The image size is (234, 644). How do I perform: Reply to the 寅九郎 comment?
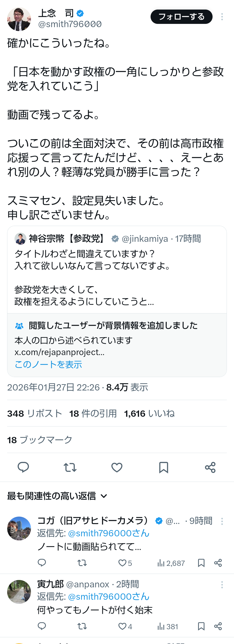pos(42,626)
